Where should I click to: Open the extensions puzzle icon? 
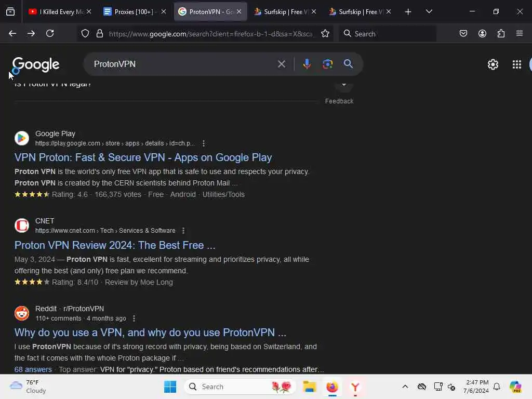[501, 33]
